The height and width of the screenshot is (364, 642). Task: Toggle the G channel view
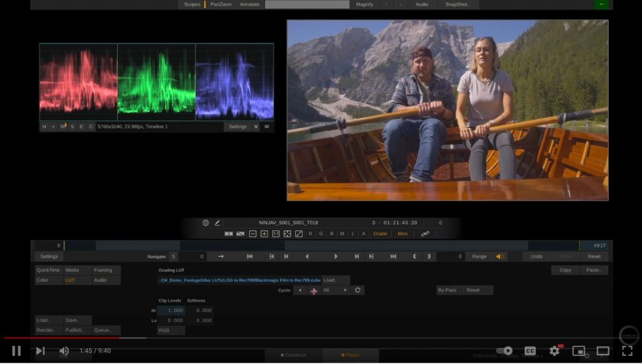point(321,234)
